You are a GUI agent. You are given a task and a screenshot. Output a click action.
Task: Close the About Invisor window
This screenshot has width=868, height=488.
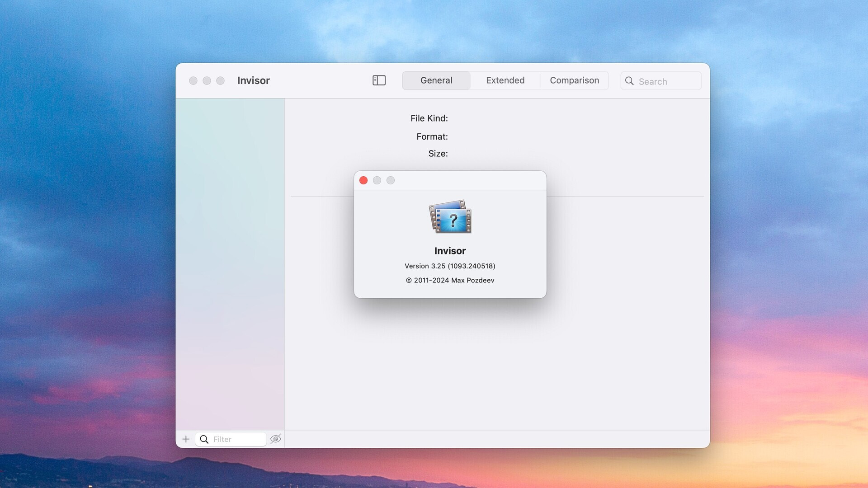[363, 180]
